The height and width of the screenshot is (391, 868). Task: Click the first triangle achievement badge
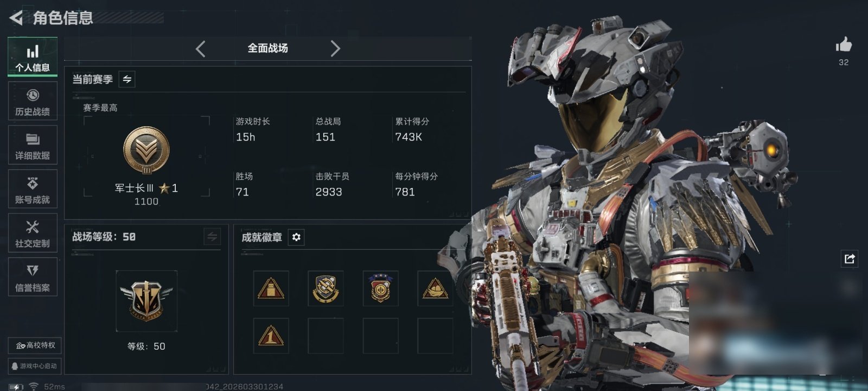pos(271,288)
